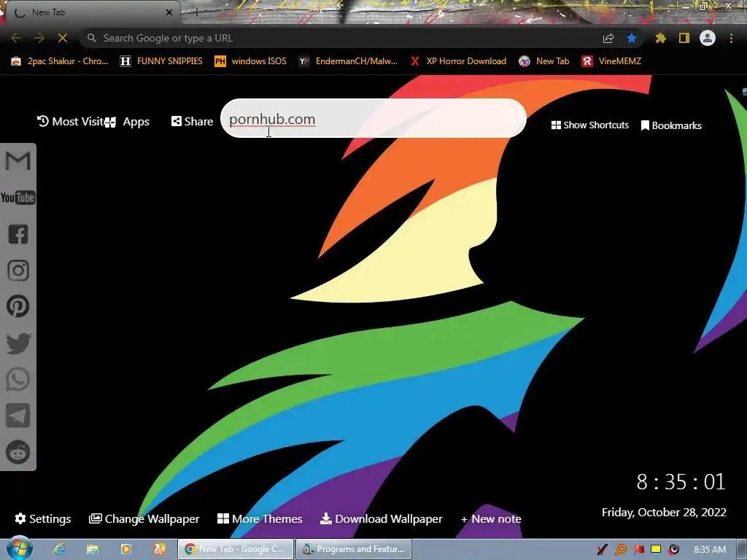Go back using the browser back arrow

click(16, 38)
